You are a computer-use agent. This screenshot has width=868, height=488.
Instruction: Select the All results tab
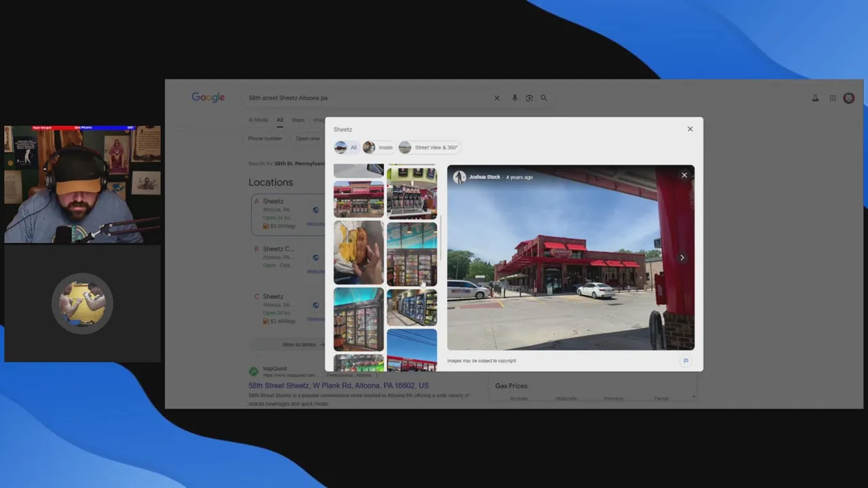tap(279, 120)
